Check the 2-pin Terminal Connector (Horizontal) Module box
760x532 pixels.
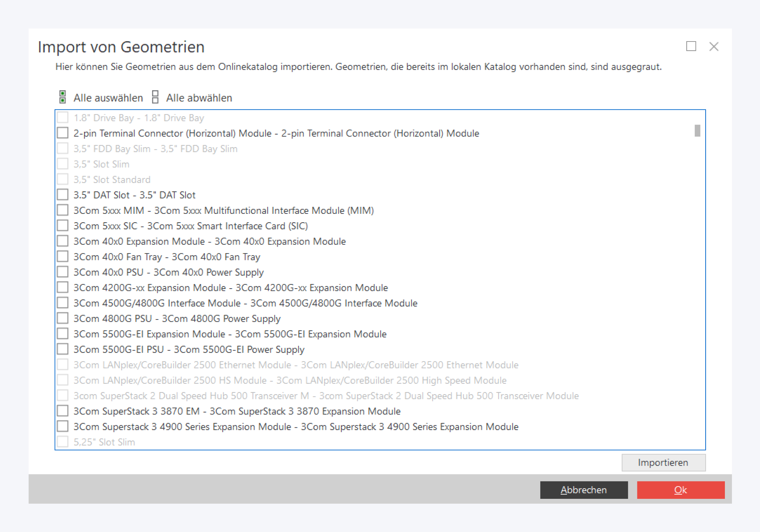point(62,133)
